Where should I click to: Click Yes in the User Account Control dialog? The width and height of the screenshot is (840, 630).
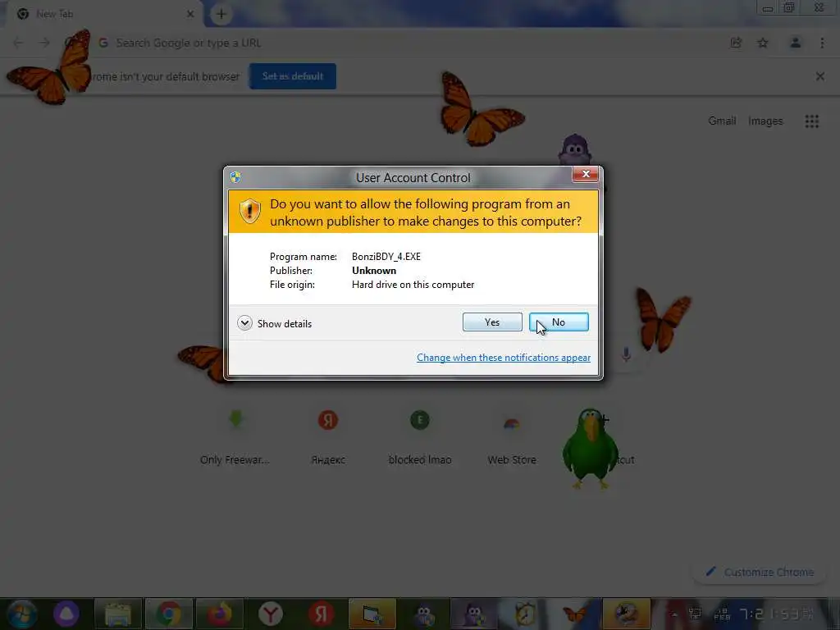(492, 322)
